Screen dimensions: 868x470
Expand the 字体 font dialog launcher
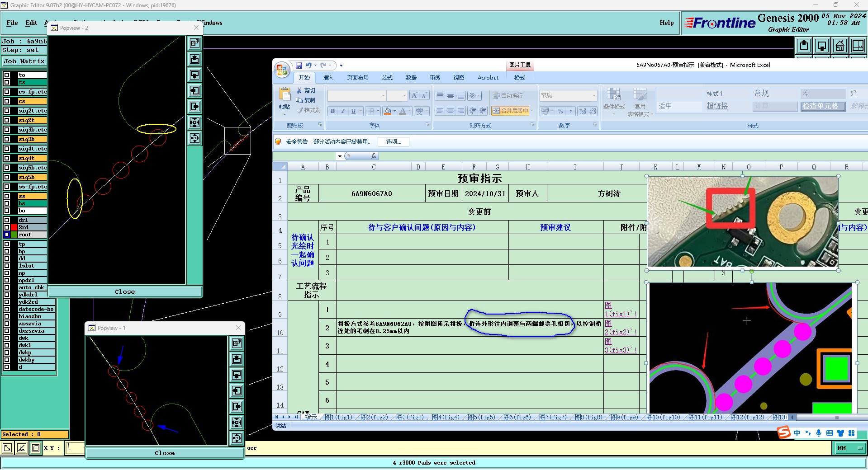(x=427, y=125)
